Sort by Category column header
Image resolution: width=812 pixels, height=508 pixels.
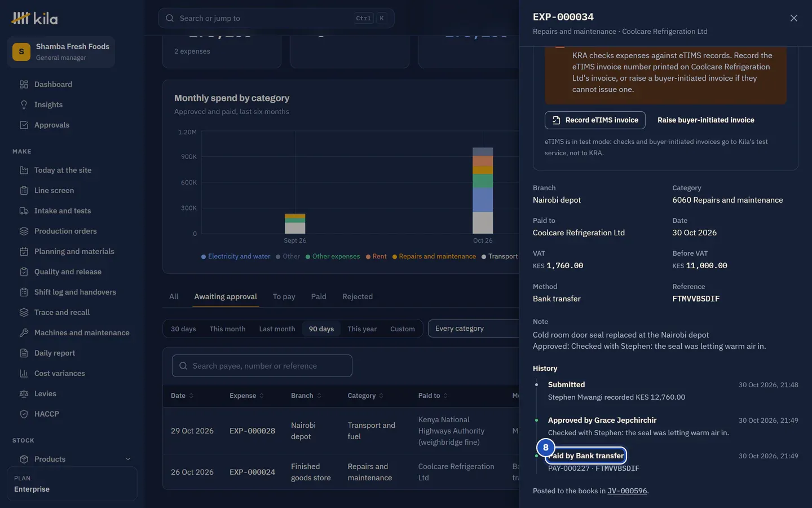coord(365,396)
